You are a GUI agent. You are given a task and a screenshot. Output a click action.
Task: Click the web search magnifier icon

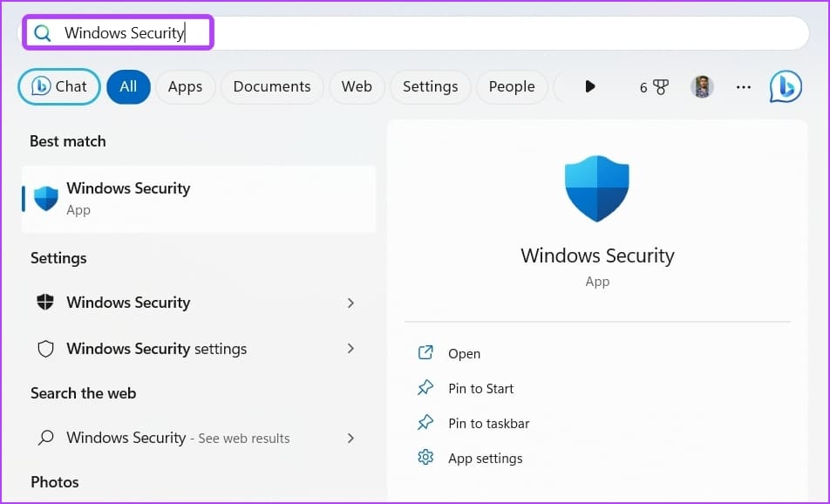[46, 438]
